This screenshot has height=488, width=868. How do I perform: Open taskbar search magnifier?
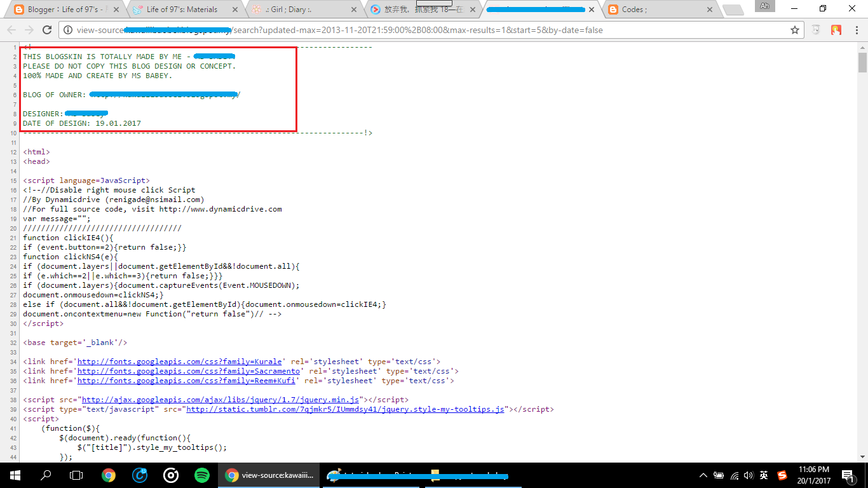[x=46, y=475]
